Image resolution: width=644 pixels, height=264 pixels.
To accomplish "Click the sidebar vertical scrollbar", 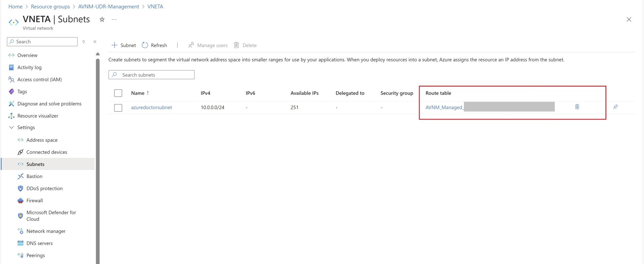I will click(98, 161).
